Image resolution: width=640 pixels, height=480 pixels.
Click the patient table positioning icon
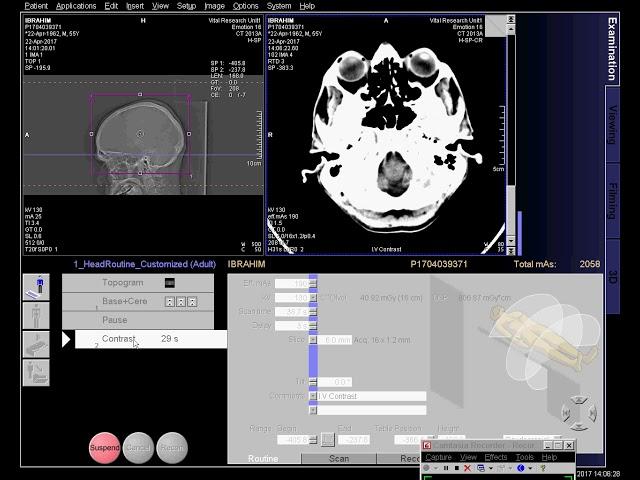coord(36,344)
